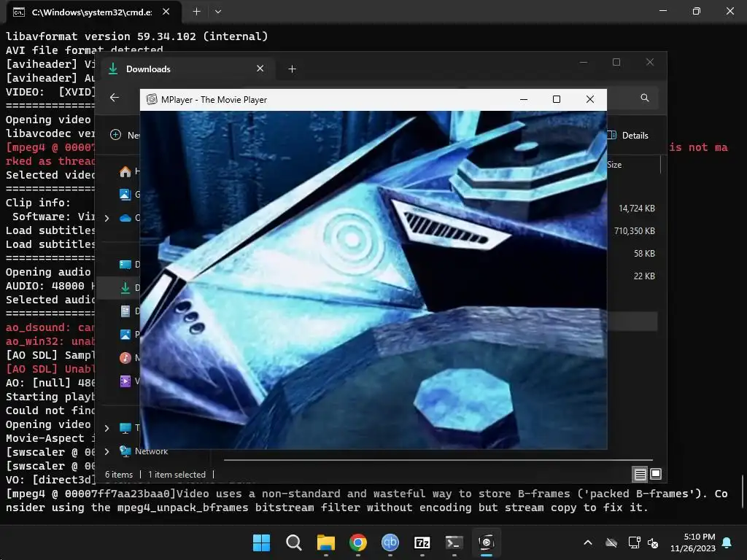Open network status tray icon
Viewport: 747px width, 560px height.
[634, 542]
